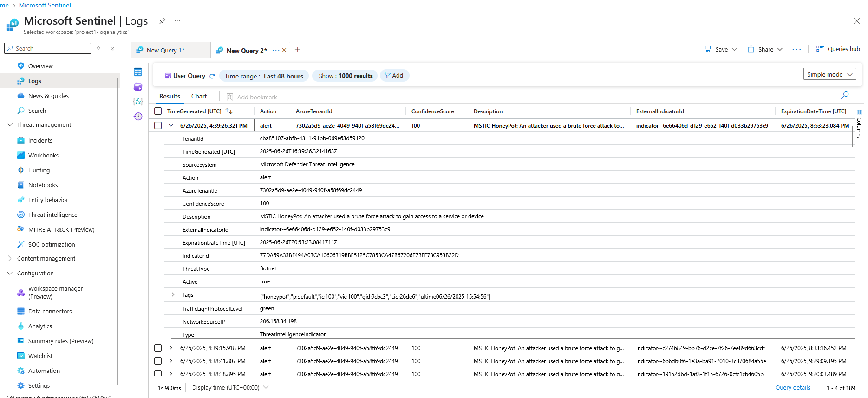
Task: Open the toolbar more options ellipsis
Action: (796, 49)
